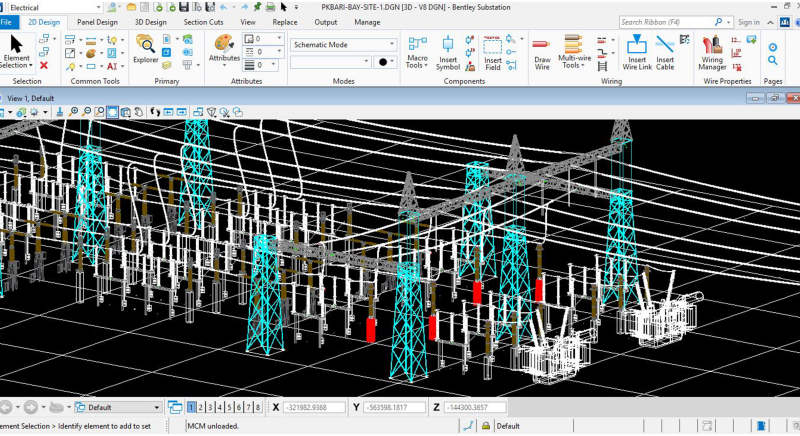Toggle view number 2 on

(x=200, y=408)
